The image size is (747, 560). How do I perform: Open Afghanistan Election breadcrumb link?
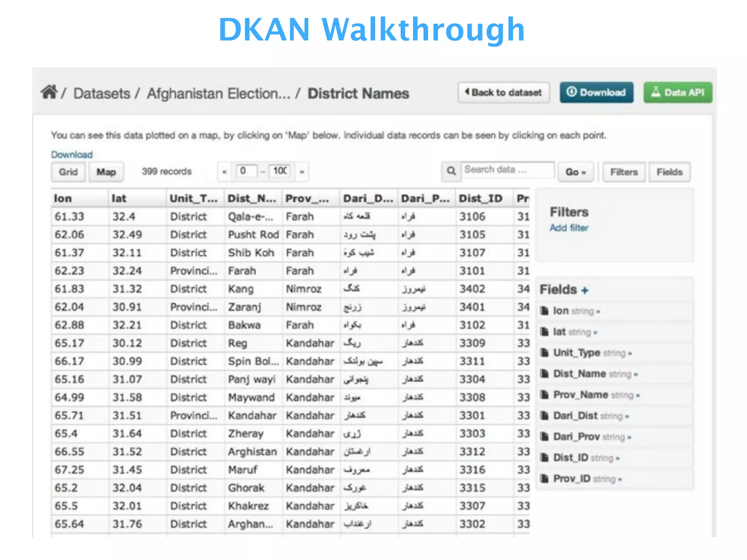[218, 94]
